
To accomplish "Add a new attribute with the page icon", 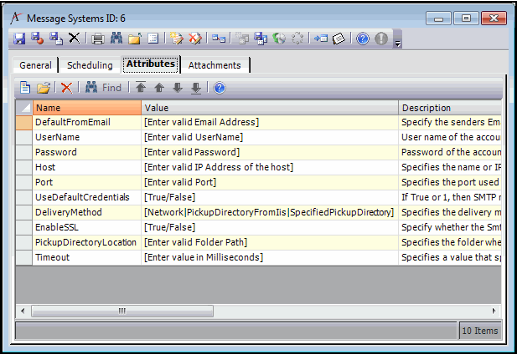I will pos(25,88).
